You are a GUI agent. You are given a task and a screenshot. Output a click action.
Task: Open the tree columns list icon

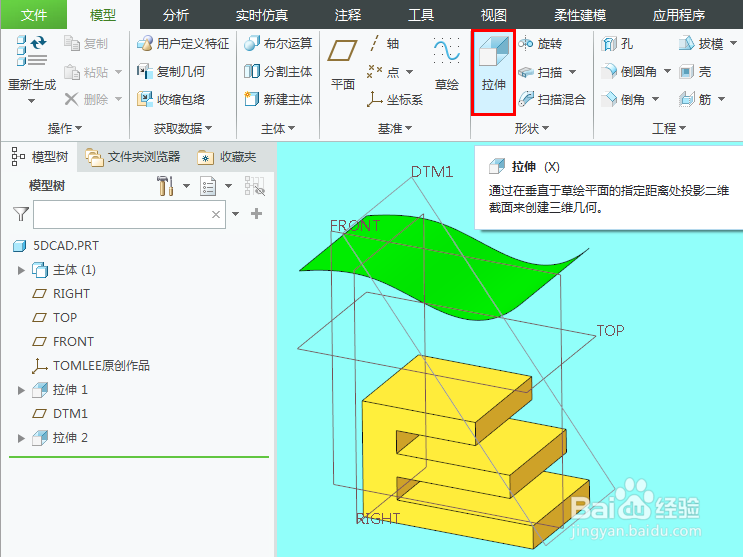pyautogui.click(x=208, y=186)
